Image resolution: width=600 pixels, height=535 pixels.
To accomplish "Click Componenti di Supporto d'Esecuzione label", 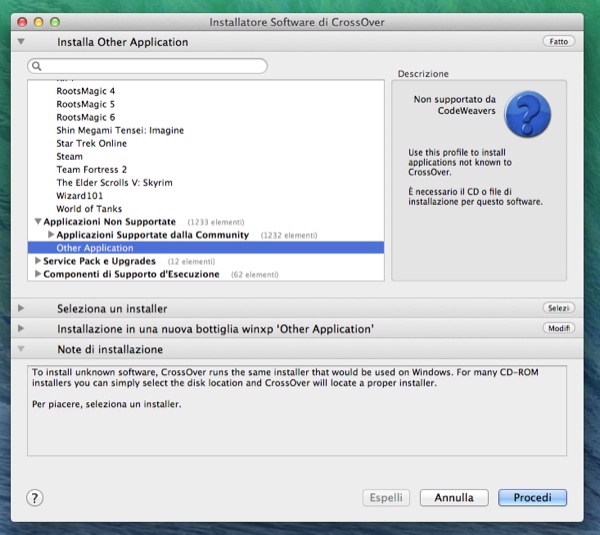I will point(131,274).
